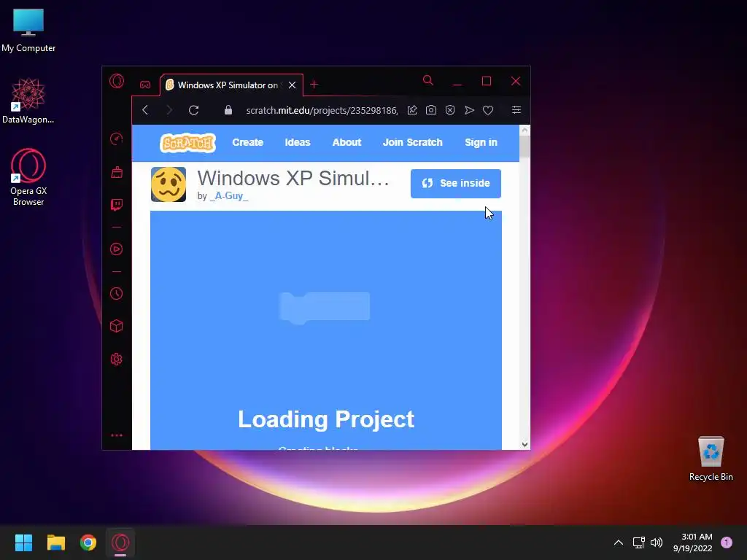Open the GX Corner gamepad icon

(145, 85)
